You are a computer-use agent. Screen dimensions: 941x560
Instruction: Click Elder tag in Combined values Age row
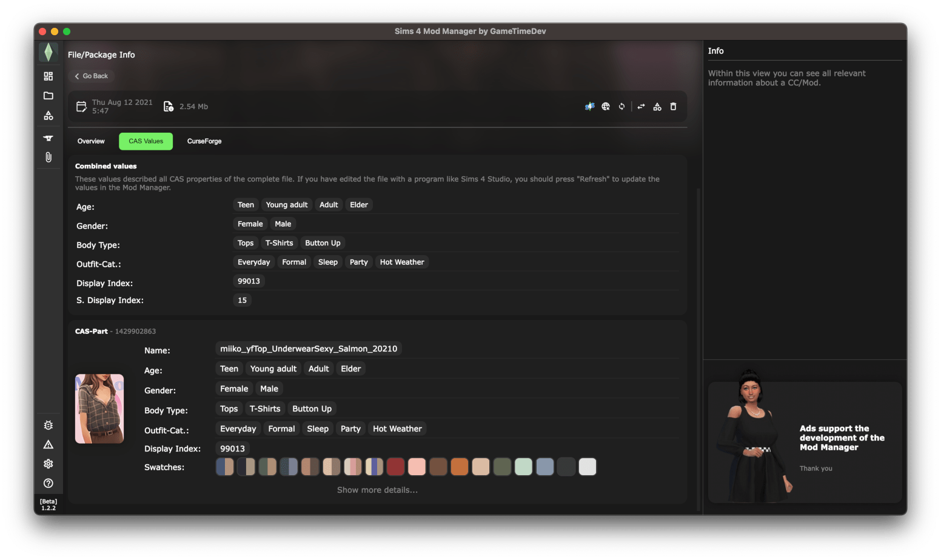click(x=359, y=205)
